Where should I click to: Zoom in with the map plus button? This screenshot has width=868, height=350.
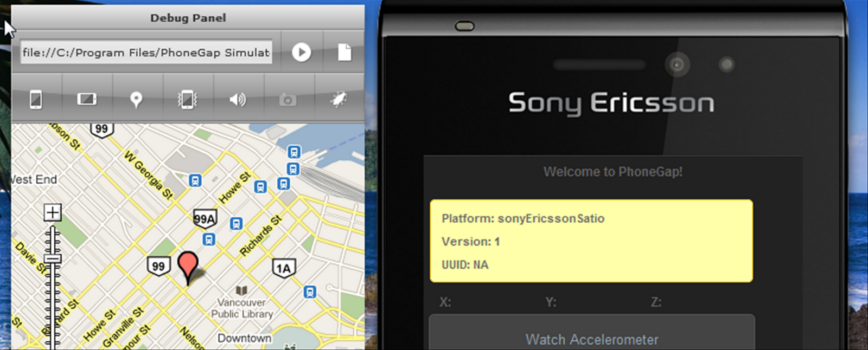click(x=53, y=212)
